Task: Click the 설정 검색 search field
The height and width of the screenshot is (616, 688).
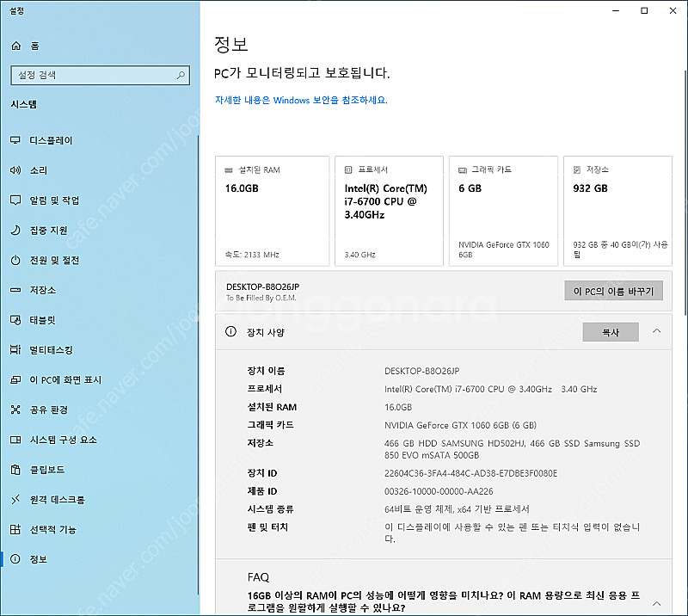Action: (101, 75)
